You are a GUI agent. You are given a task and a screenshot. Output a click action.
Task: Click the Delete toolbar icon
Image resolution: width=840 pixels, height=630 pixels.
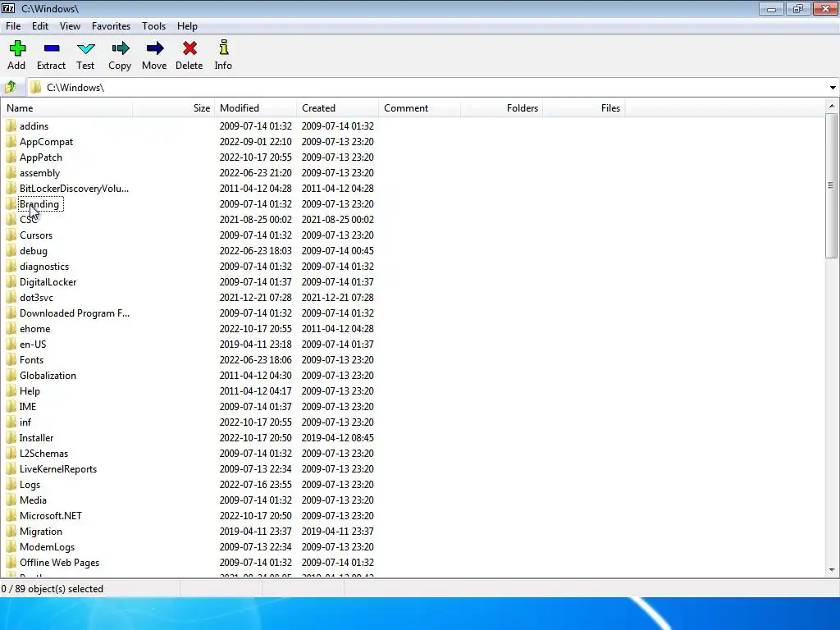coord(189,48)
